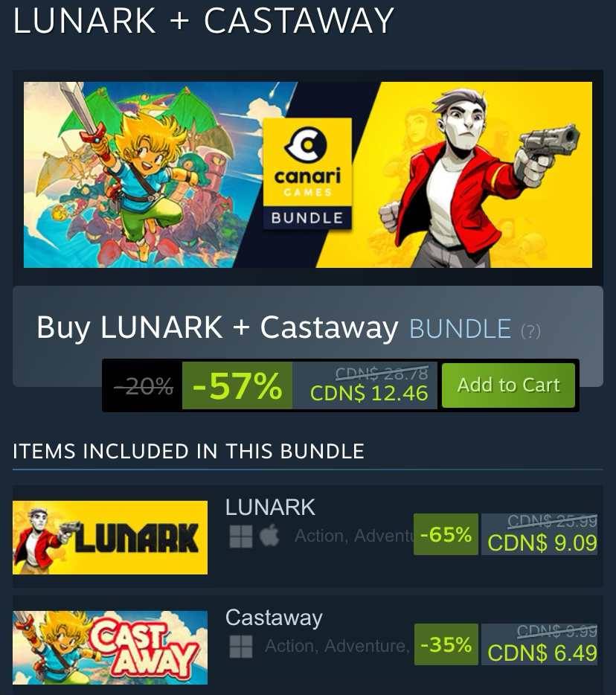The image size is (616, 695).
Task: Click LUNARK's -65% discount badge
Action: (446, 534)
